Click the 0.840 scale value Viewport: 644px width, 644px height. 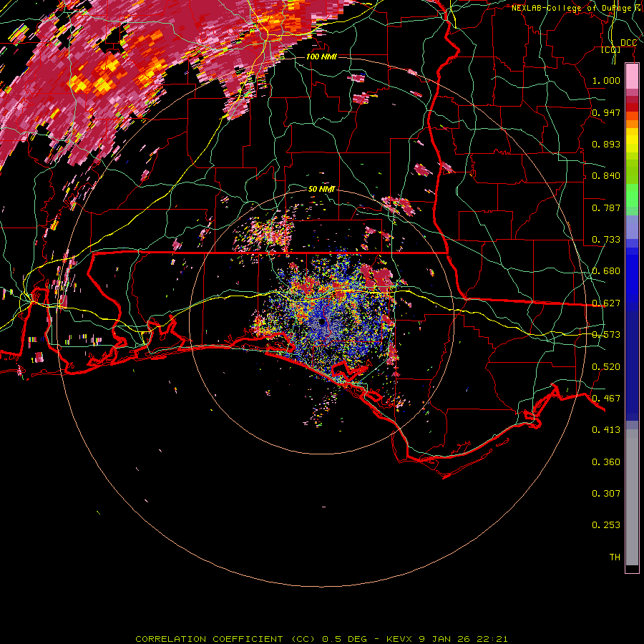606,176
